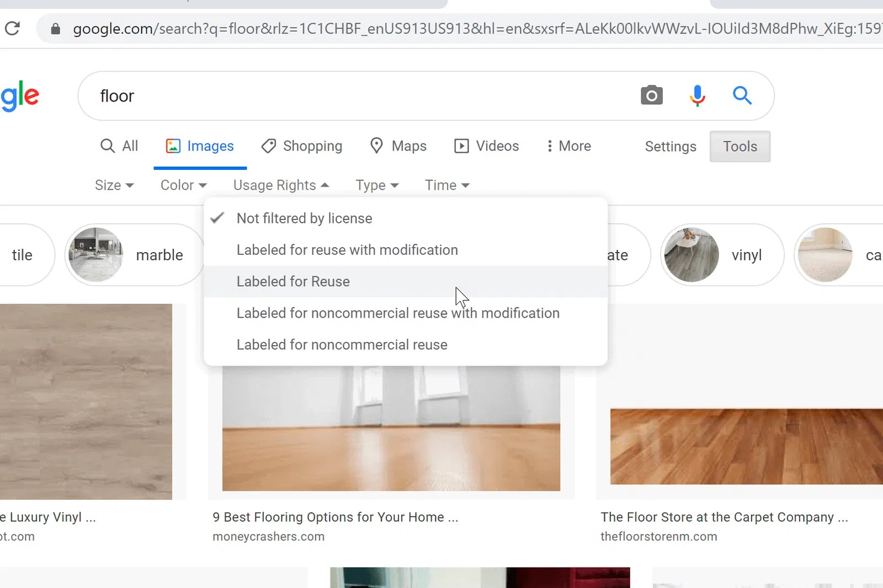883x588 pixels.
Task: Select Labeled for noncommercial reuse filter
Action: 342,344
